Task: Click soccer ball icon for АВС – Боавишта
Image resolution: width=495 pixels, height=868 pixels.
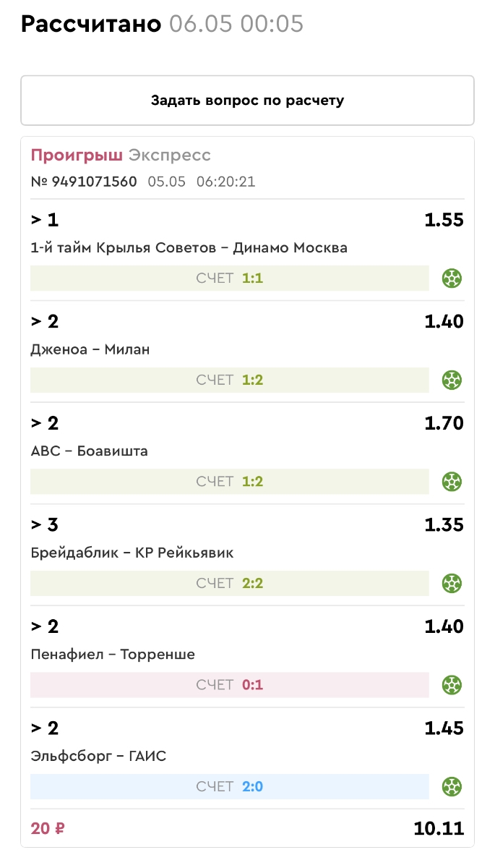Action: [x=452, y=481]
